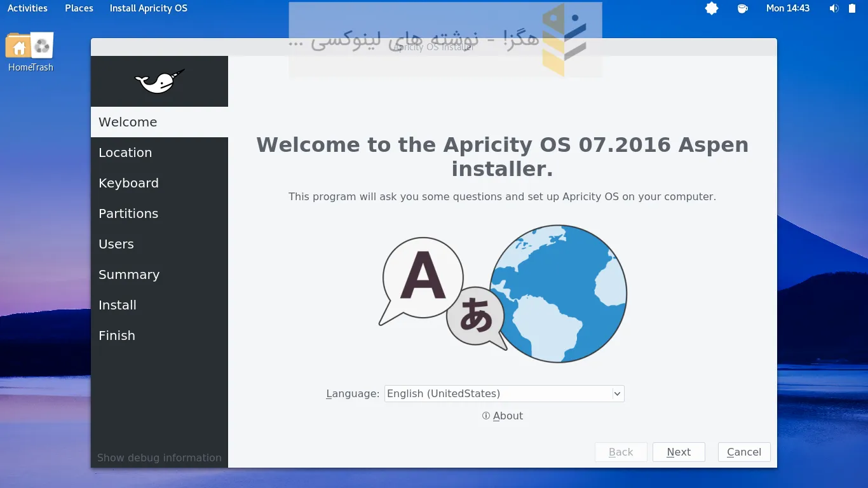Open the clock showing Mon 14:43
Image resolution: width=868 pixels, height=488 pixels.
click(x=788, y=8)
